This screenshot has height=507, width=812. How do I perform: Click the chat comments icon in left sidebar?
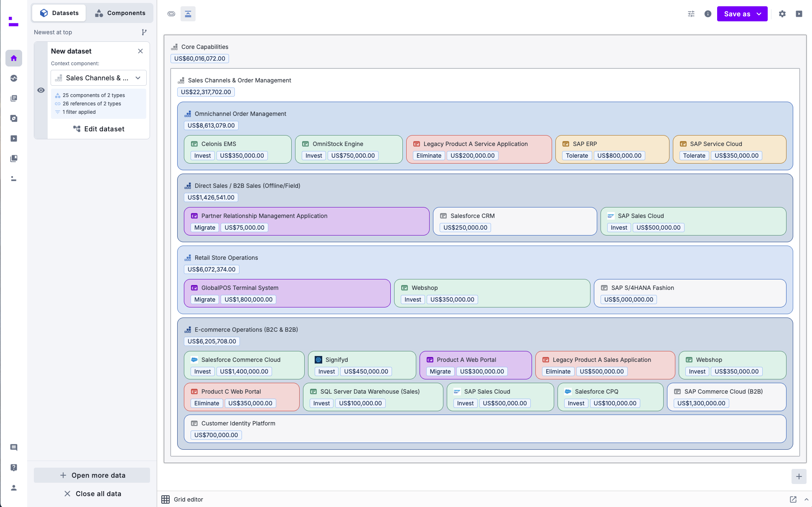(14, 448)
